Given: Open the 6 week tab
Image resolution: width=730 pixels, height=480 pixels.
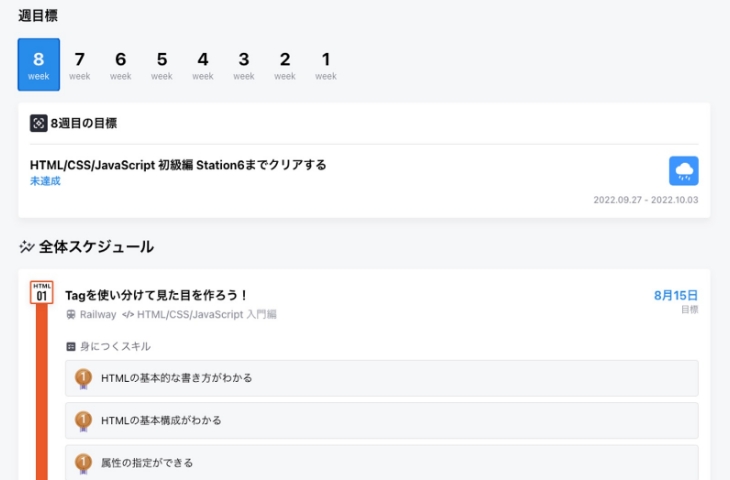Looking at the screenshot, I should tap(121, 64).
